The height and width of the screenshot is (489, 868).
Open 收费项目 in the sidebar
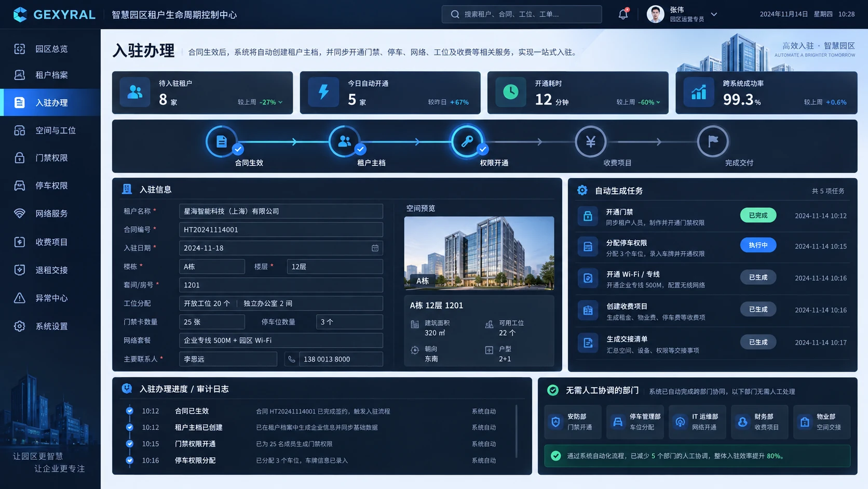click(x=50, y=242)
